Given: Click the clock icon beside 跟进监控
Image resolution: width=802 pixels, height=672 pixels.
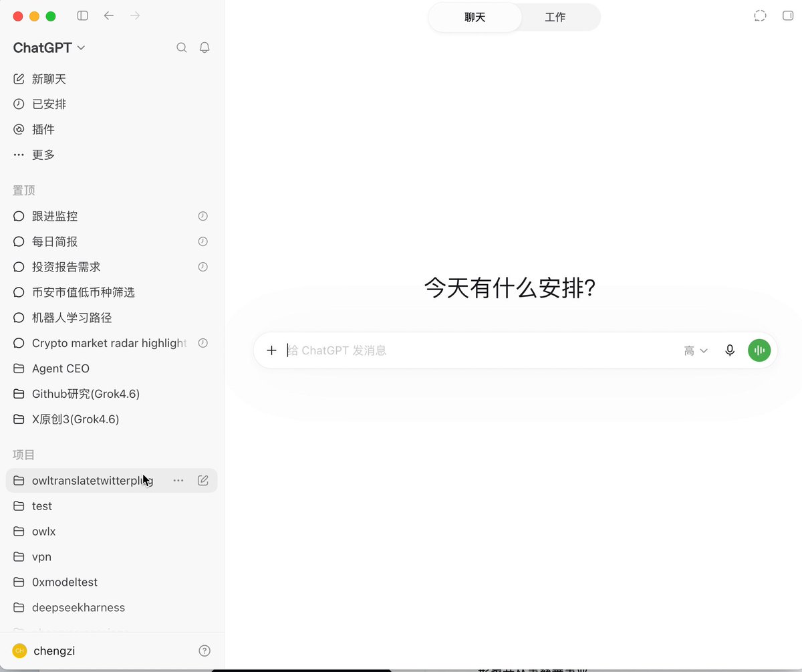Looking at the screenshot, I should (x=203, y=216).
